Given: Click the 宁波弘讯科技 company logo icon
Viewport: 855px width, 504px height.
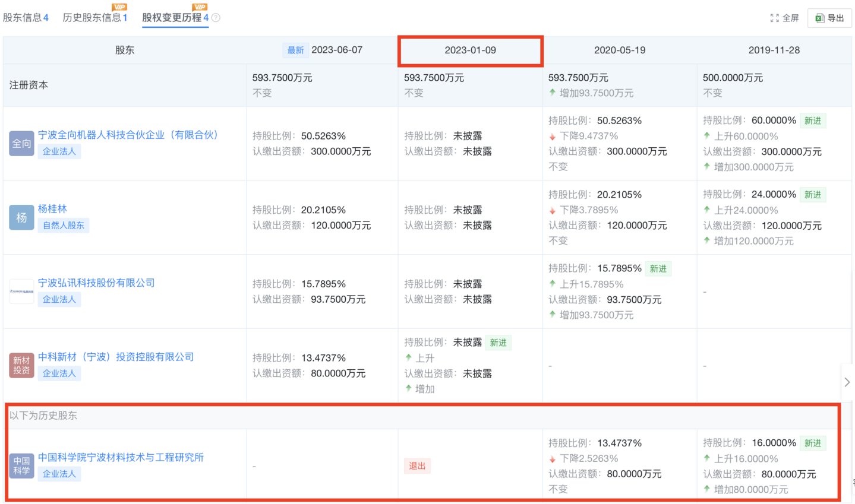Looking at the screenshot, I should click(21, 291).
